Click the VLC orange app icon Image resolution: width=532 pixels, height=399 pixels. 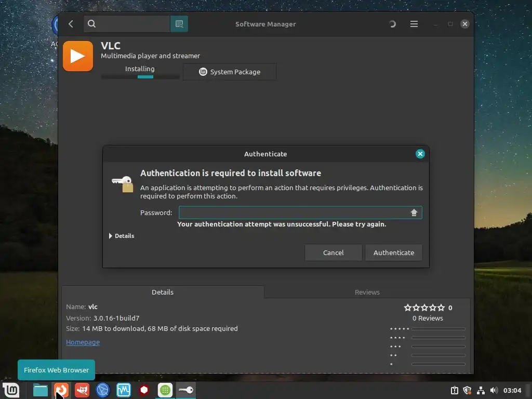pos(78,56)
